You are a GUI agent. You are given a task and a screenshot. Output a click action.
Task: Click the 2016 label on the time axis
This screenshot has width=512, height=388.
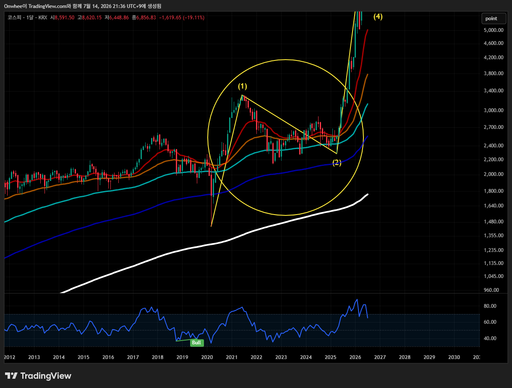point(108,357)
